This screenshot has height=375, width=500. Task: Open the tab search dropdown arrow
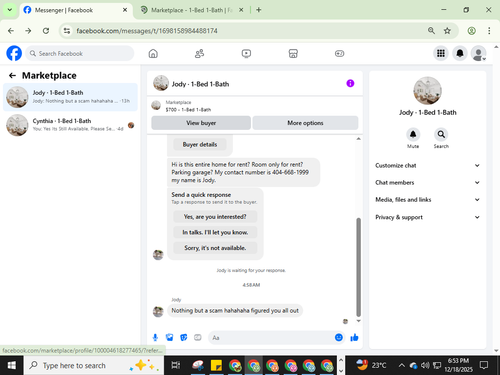pos(10,10)
